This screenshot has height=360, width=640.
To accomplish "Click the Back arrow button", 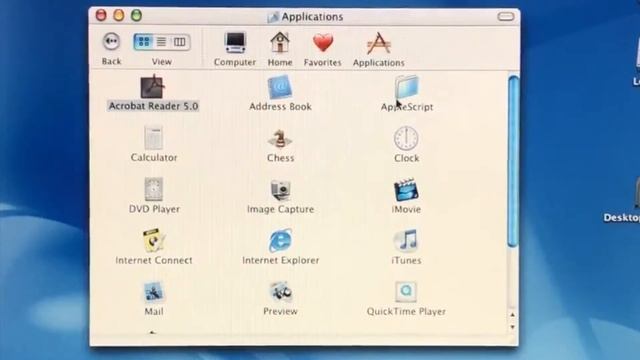I will coord(111,41).
